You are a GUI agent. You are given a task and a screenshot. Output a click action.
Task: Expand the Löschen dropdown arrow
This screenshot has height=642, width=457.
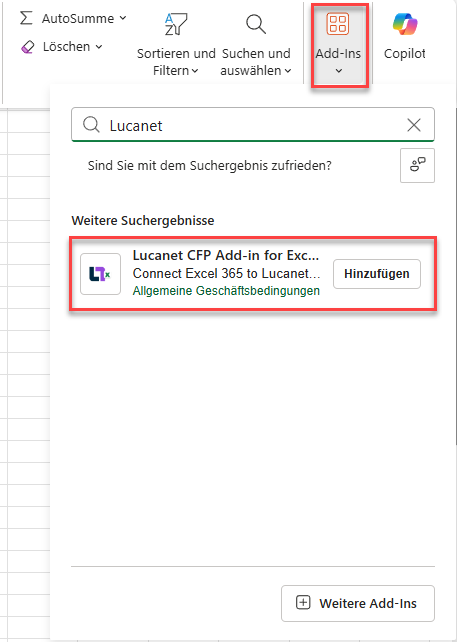[x=99, y=47]
